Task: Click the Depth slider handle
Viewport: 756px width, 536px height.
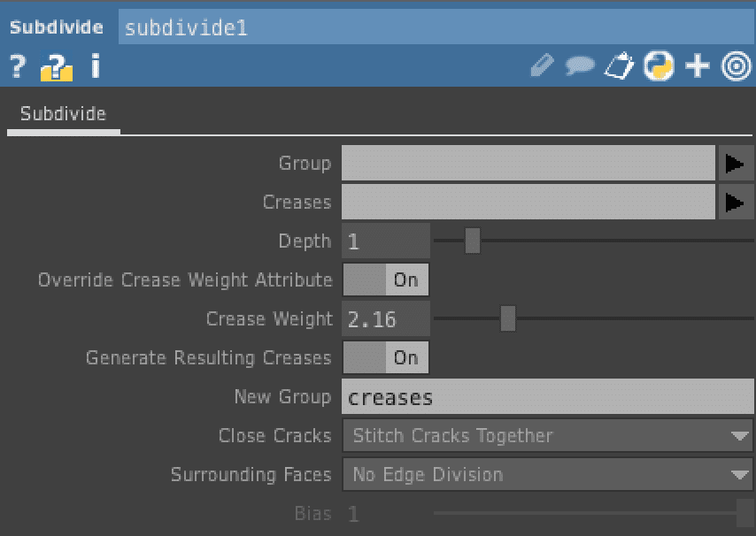Action: tap(473, 241)
